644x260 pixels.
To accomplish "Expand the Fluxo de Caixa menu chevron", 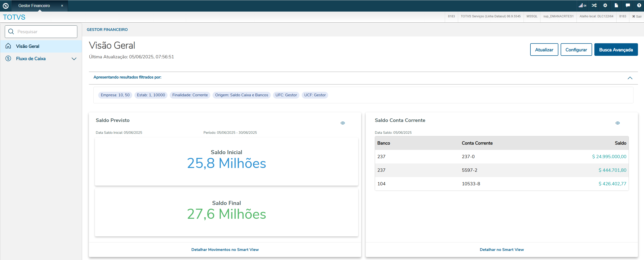I will [x=74, y=59].
